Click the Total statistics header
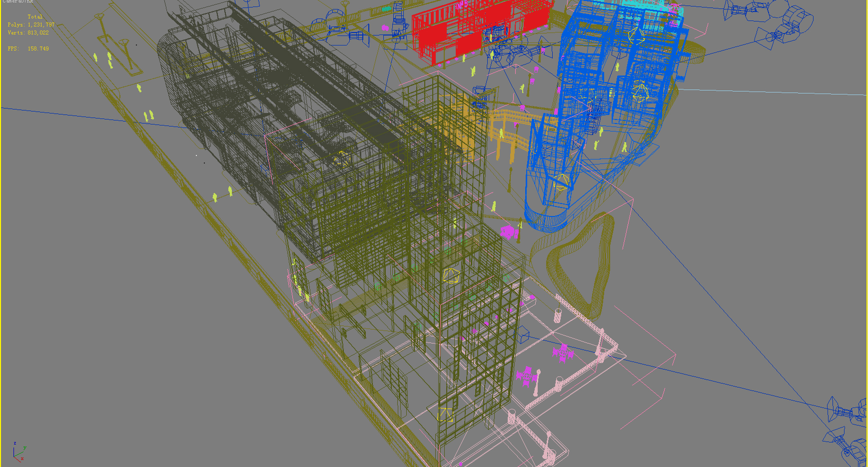 [x=35, y=16]
